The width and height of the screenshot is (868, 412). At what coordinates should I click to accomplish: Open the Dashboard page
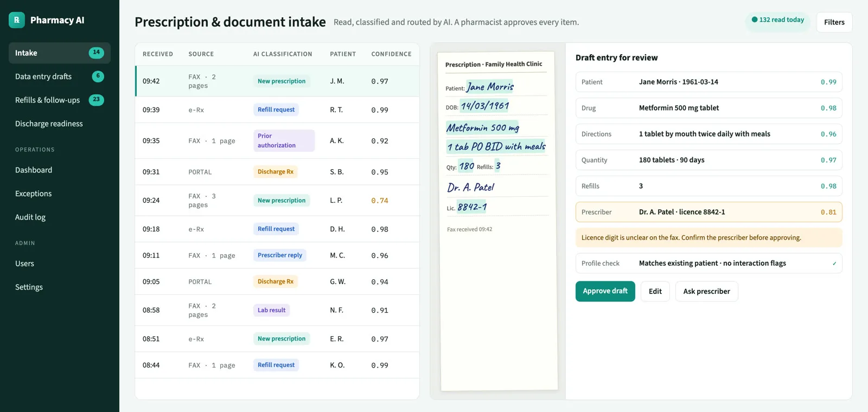(x=60, y=170)
